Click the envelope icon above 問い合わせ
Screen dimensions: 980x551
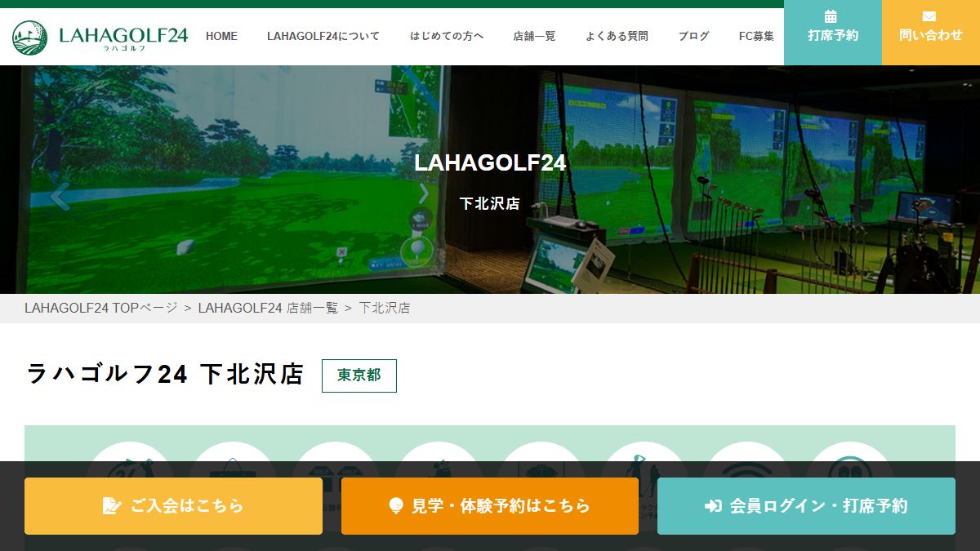pyautogui.click(x=929, y=16)
